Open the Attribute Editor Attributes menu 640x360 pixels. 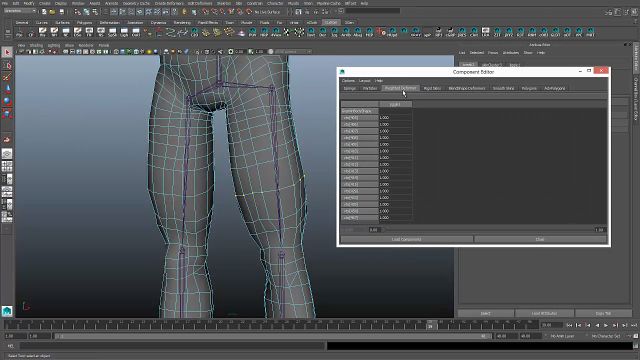510,53
